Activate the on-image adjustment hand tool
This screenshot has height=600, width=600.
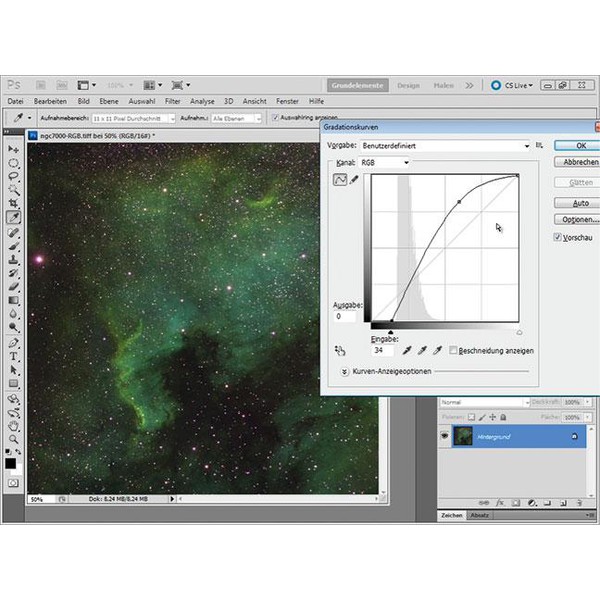pyautogui.click(x=340, y=351)
